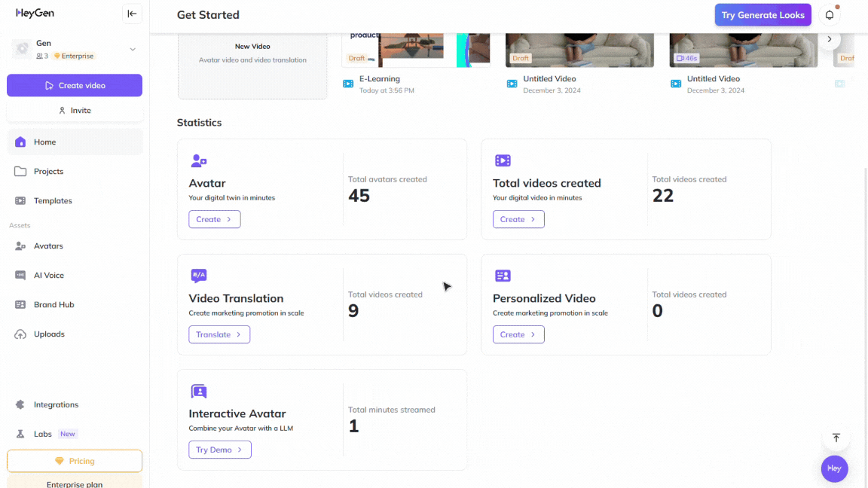Click the Statistics heading

click(x=199, y=123)
